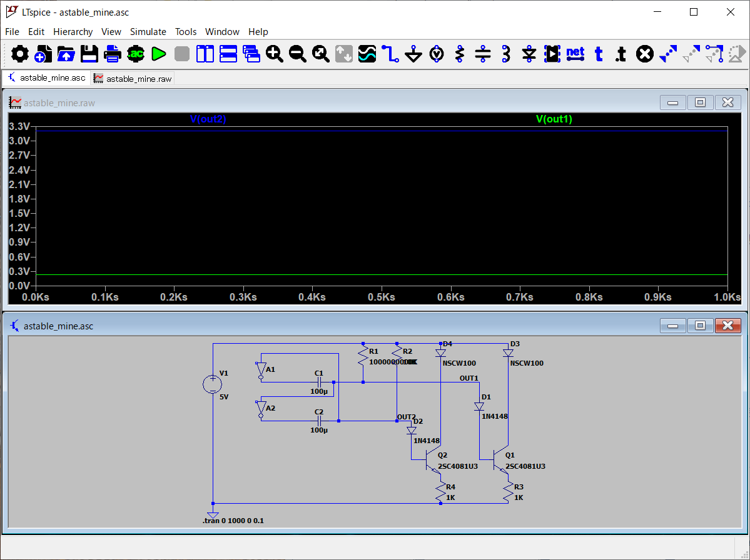Select the Resistor component tool
This screenshot has width=750, height=560.
coord(460,54)
